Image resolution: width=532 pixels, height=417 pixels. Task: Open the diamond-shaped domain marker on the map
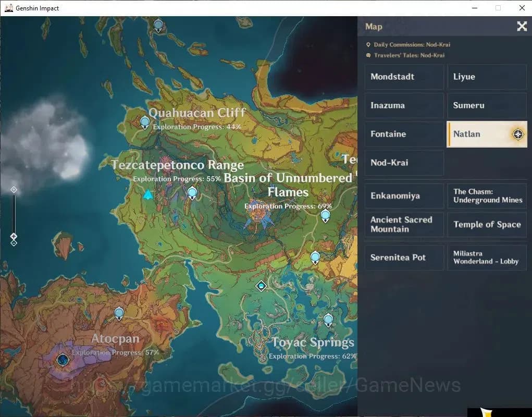point(261,286)
